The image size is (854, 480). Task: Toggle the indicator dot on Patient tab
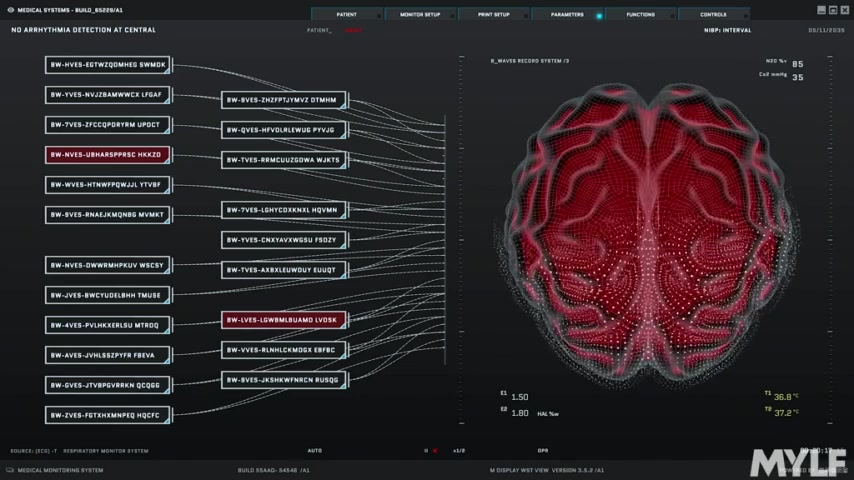379,16
